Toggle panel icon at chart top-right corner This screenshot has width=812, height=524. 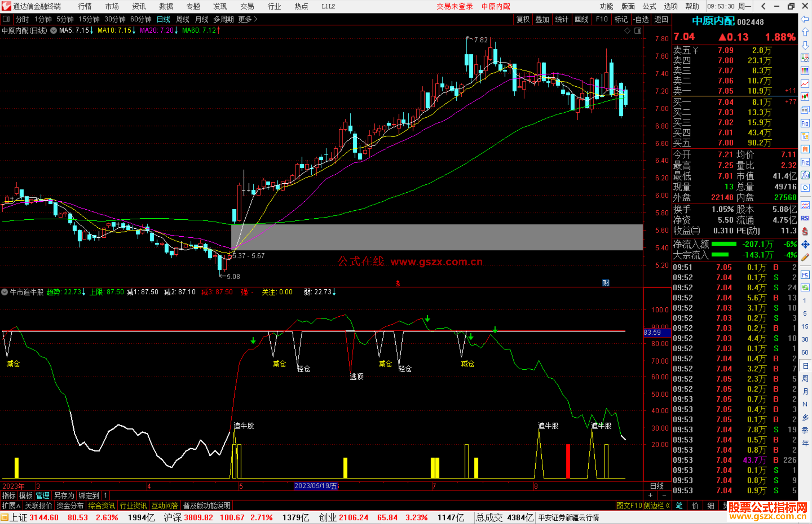[x=638, y=31]
